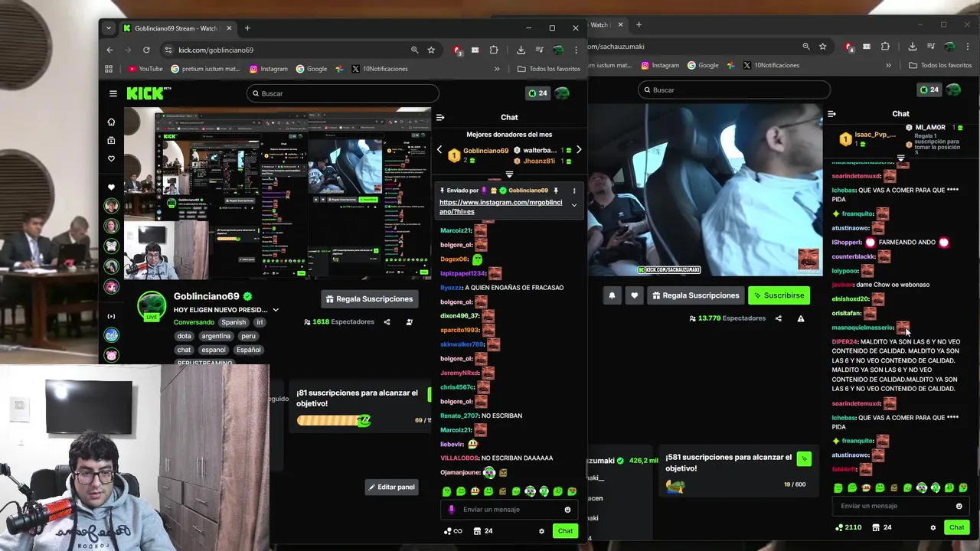Focus Enviar un mensaje field in left chat
The width and height of the screenshot is (980, 551).
click(x=509, y=510)
